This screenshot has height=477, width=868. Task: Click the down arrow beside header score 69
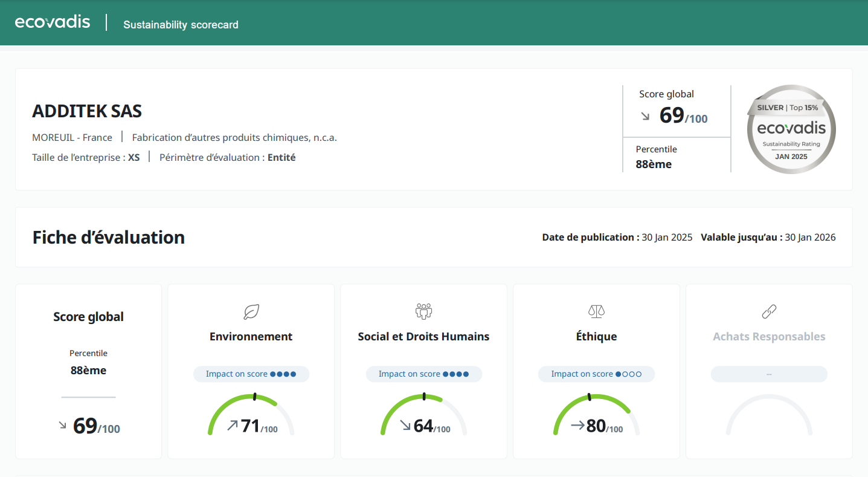(646, 116)
